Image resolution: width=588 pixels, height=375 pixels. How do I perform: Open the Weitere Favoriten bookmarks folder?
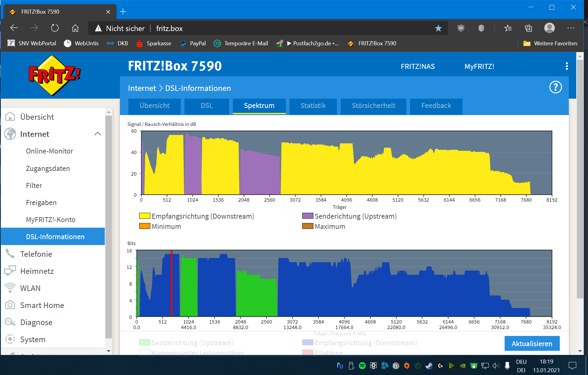pyautogui.click(x=550, y=43)
